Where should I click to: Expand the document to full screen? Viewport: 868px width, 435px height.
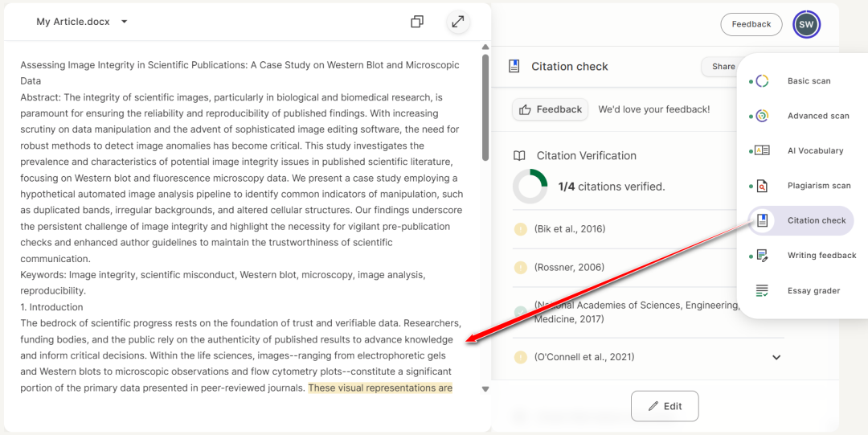tap(457, 22)
